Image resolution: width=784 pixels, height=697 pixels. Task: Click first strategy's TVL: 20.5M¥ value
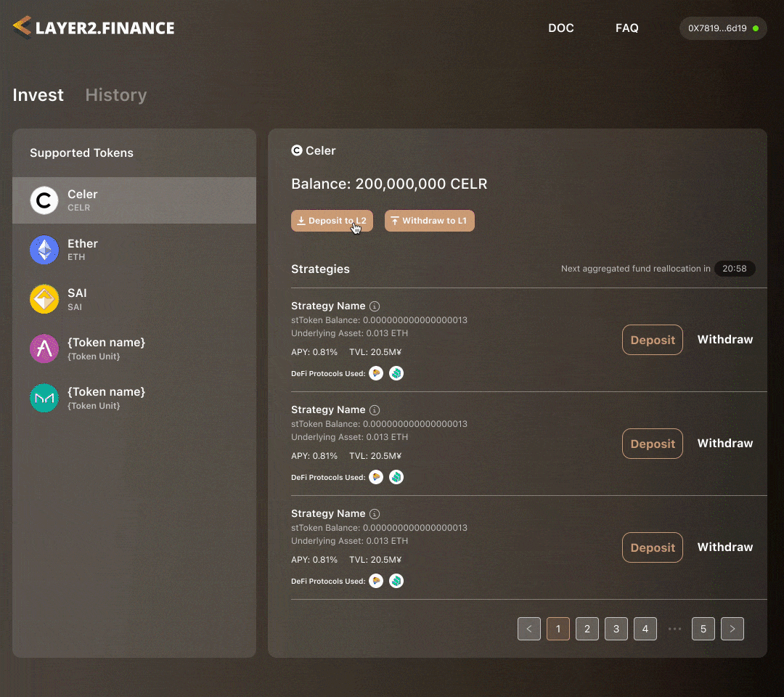(x=375, y=352)
